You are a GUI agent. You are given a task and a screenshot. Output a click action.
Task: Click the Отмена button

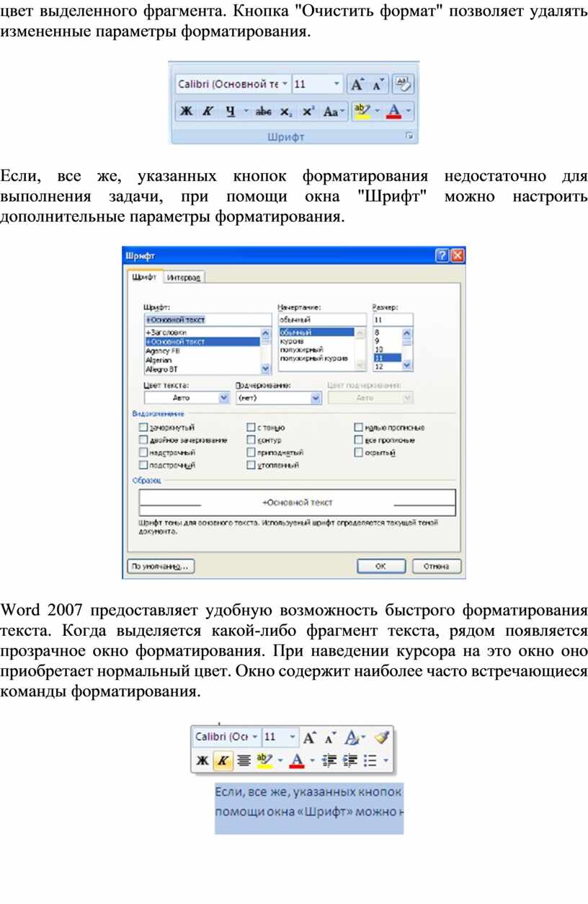437,567
